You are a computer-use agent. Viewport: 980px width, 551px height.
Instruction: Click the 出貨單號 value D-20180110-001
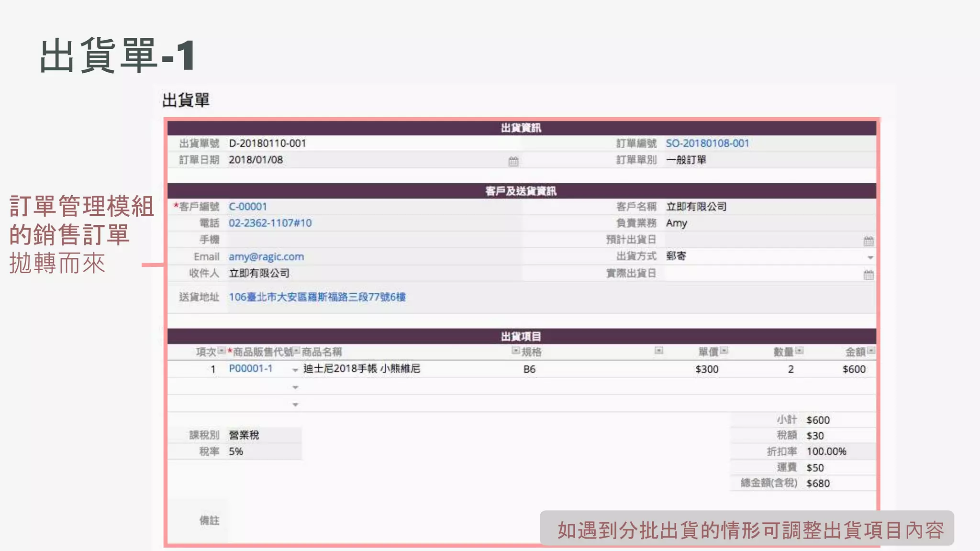267,143
